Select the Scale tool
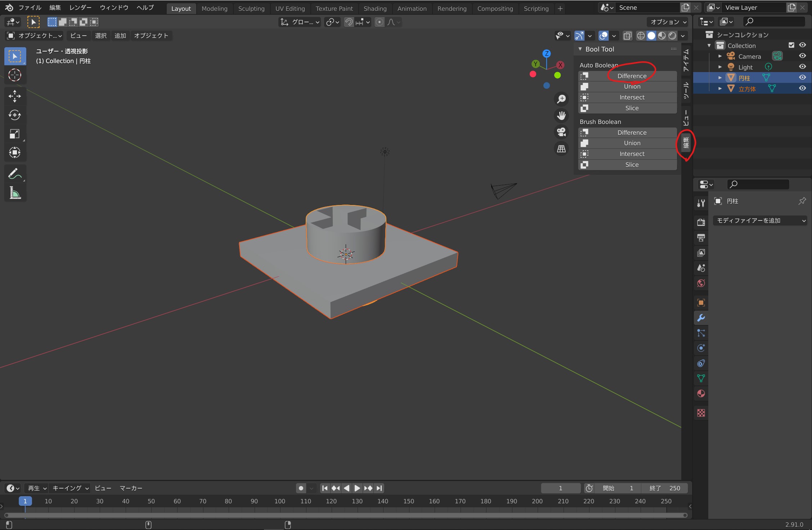Screen dimensions: 812x530 click(15, 134)
